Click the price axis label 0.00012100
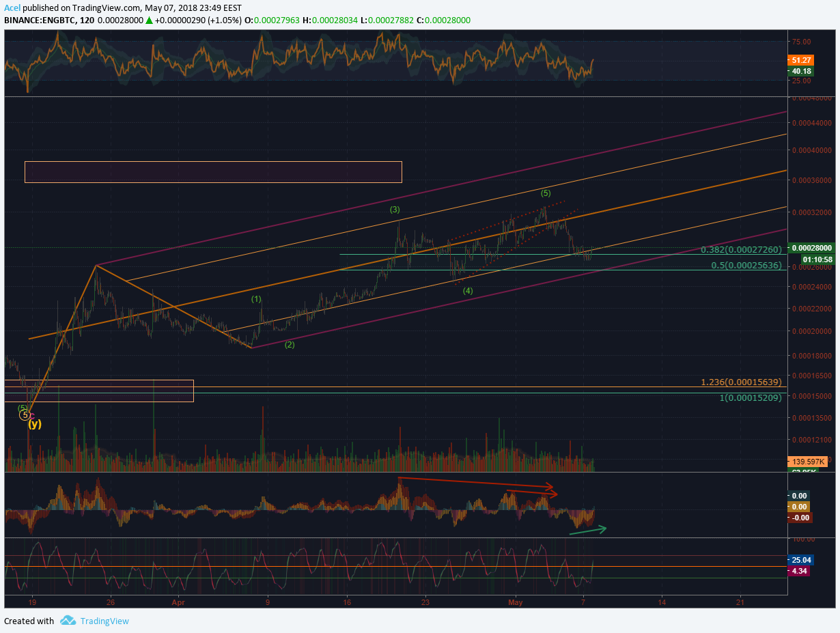 tap(812, 439)
